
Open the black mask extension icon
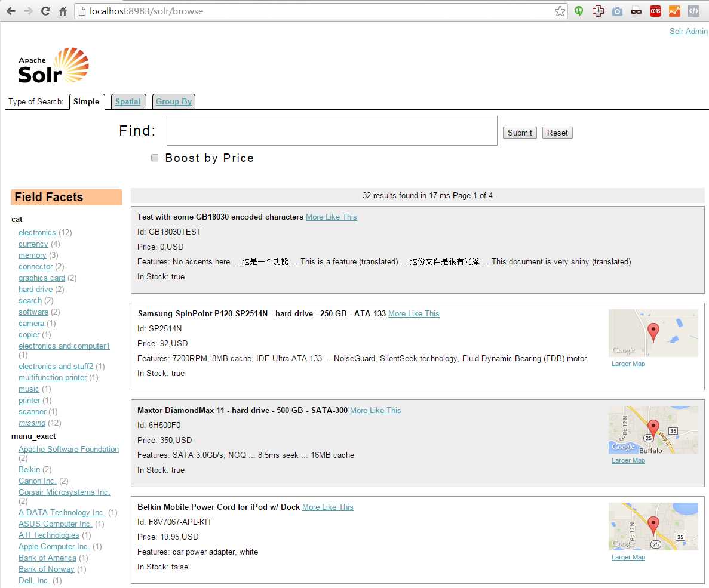(636, 11)
